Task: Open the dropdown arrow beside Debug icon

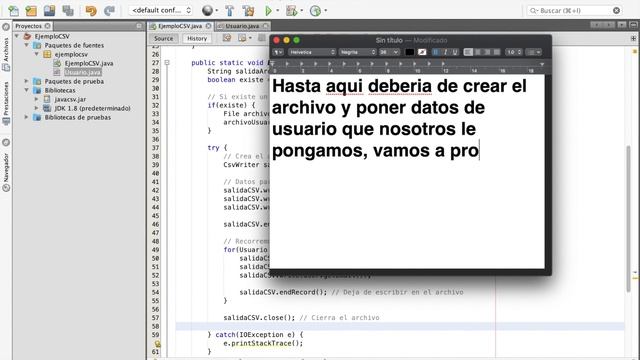Action: coord(302,10)
